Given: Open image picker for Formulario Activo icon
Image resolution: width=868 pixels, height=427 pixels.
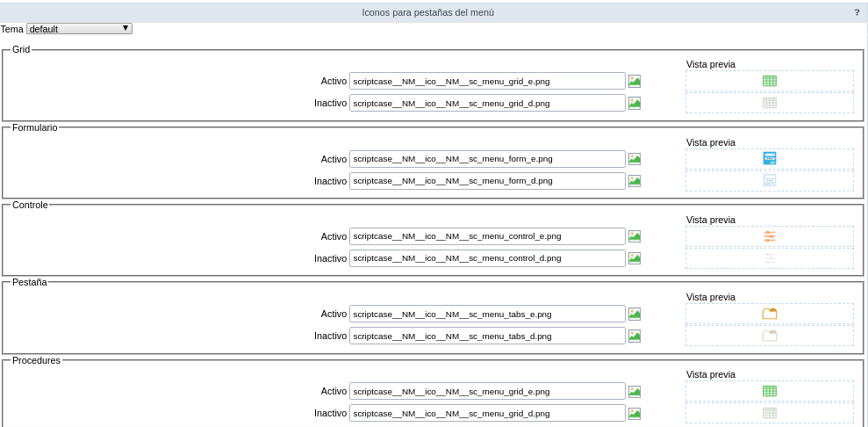Looking at the screenshot, I should (x=635, y=159).
